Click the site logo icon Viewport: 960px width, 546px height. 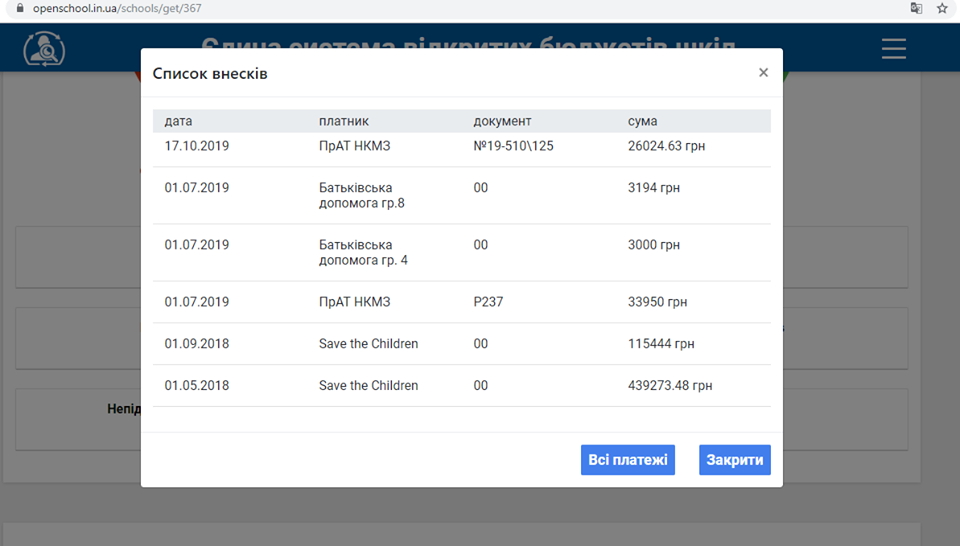click(x=43, y=48)
